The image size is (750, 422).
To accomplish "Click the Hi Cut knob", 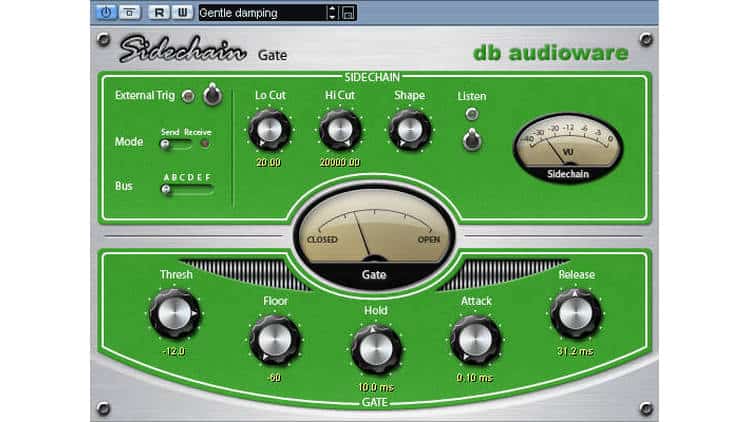I will coord(340,130).
